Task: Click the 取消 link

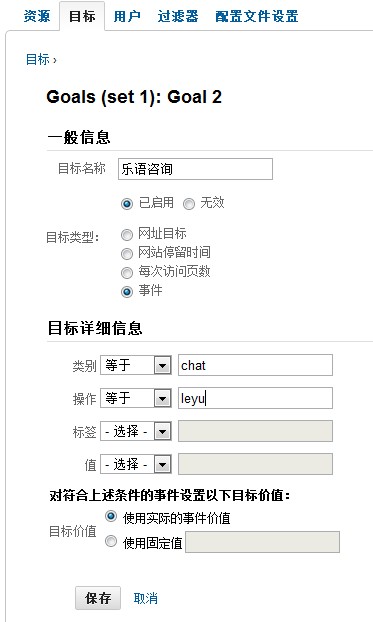Action: click(146, 598)
